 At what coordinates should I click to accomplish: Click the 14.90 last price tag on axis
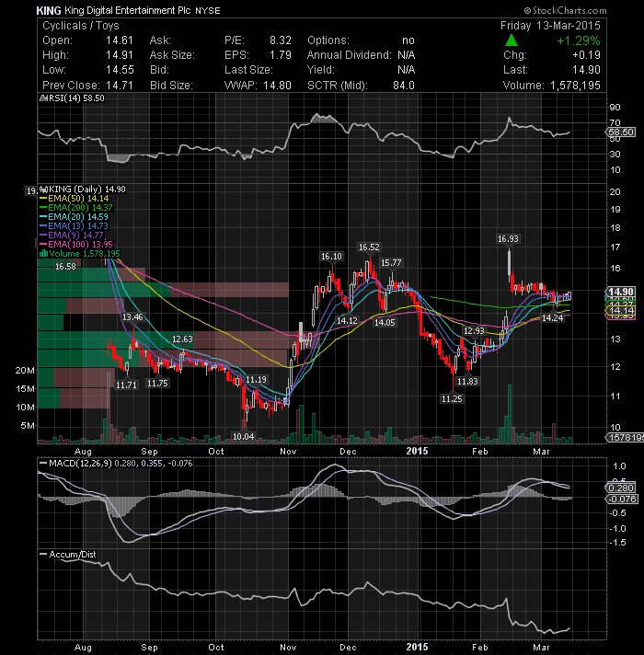[x=621, y=292]
